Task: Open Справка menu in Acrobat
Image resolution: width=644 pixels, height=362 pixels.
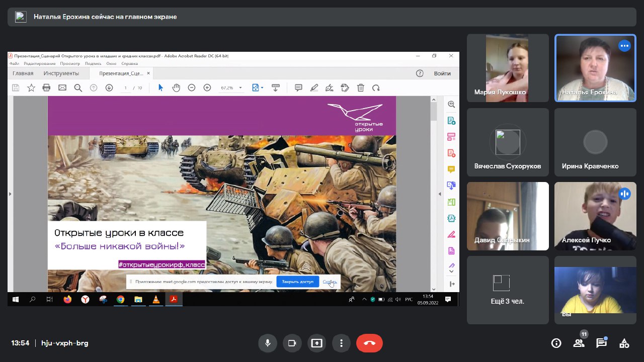Action: click(130, 64)
